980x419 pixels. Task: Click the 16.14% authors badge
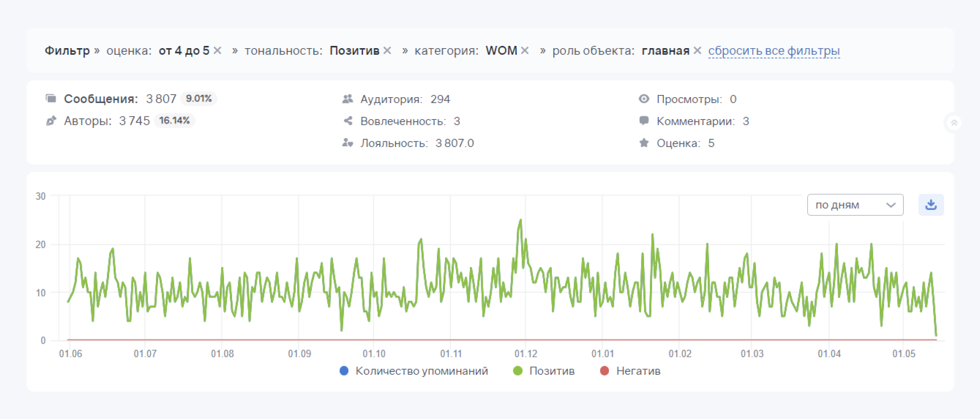click(175, 121)
